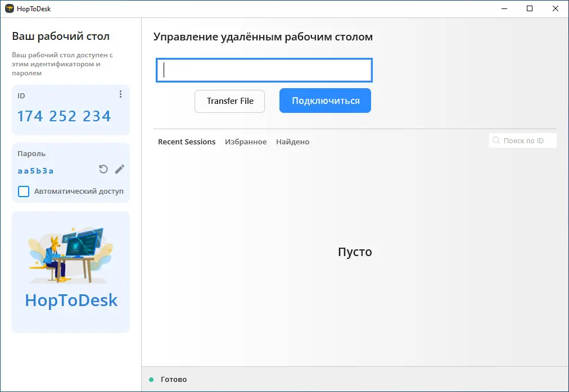The height and width of the screenshot is (392, 569).
Task: Click the HopToDesk logo text in sidebar
Action: click(x=71, y=300)
